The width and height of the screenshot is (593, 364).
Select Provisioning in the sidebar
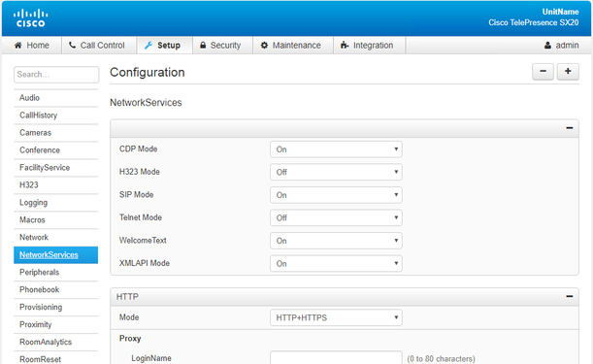(56, 308)
